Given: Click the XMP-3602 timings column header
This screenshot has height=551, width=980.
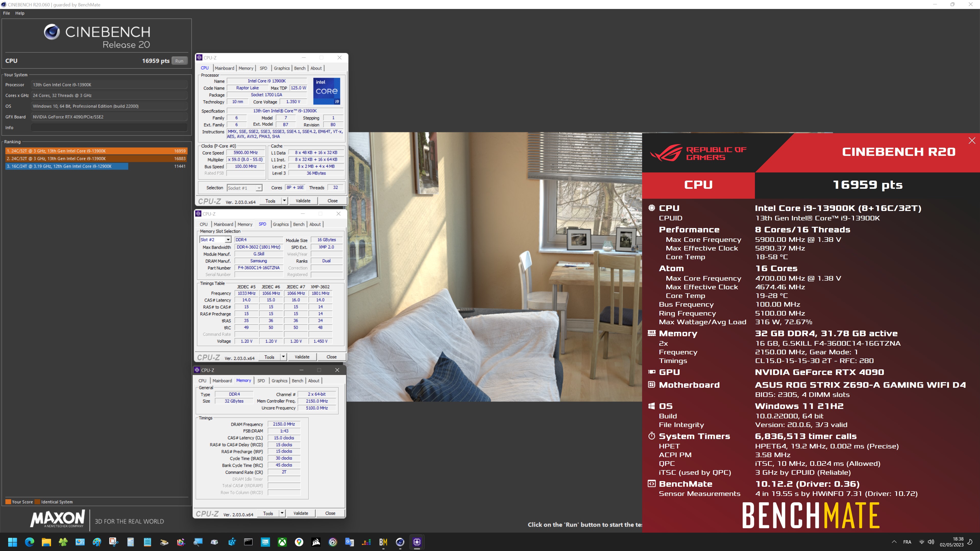Looking at the screenshot, I should [x=320, y=287].
